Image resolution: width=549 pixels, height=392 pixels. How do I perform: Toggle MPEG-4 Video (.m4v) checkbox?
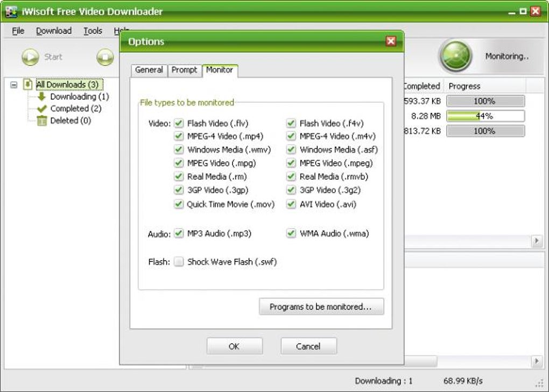291,136
